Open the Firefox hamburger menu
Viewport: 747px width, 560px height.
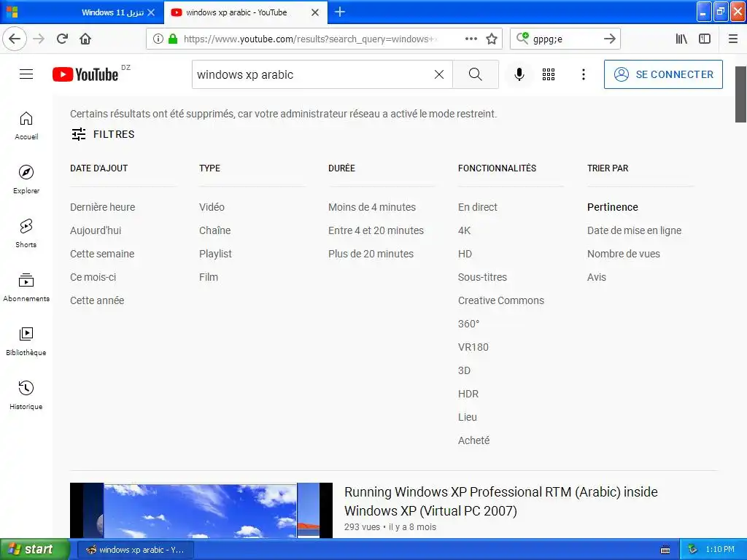[732, 39]
